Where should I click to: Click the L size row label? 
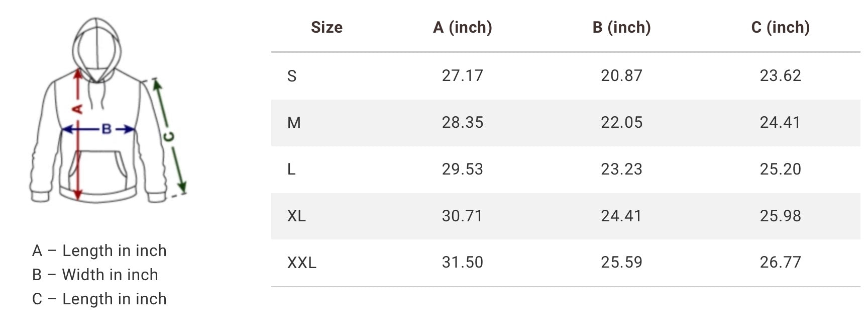(291, 170)
